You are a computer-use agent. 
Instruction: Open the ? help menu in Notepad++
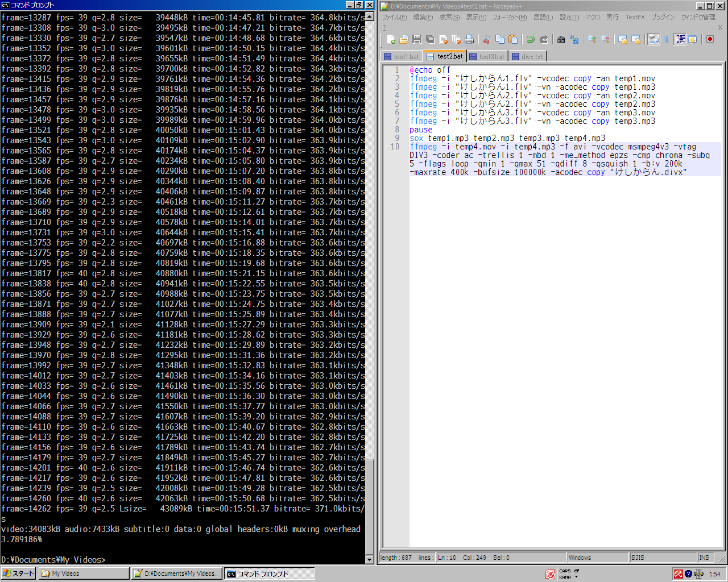click(384, 27)
